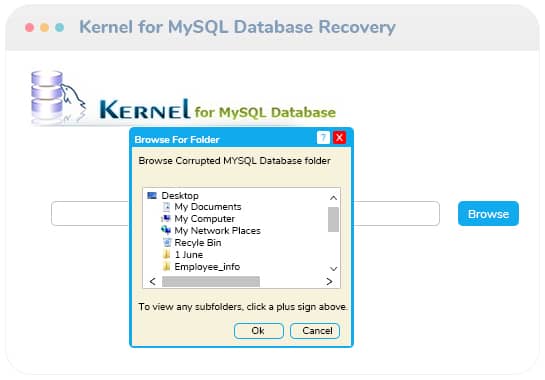Screen dimensions: 545x380
Task: Close the Browse For Folder dialog
Action: pyautogui.click(x=339, y=138)
